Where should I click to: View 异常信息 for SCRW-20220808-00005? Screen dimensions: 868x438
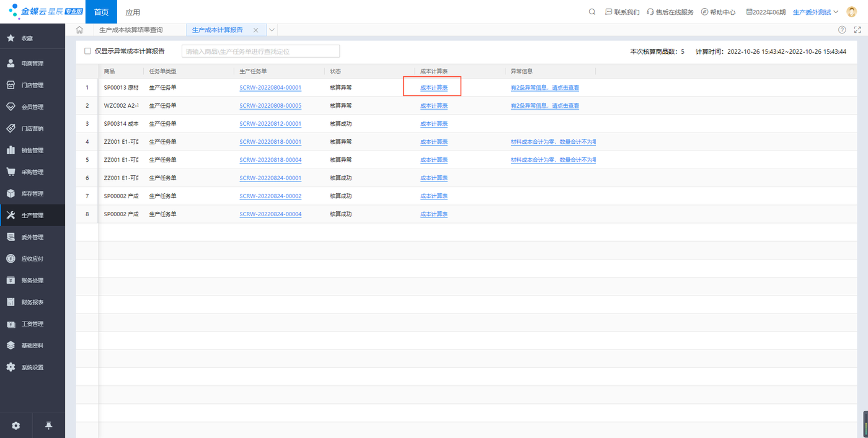[x=545, y=106]
